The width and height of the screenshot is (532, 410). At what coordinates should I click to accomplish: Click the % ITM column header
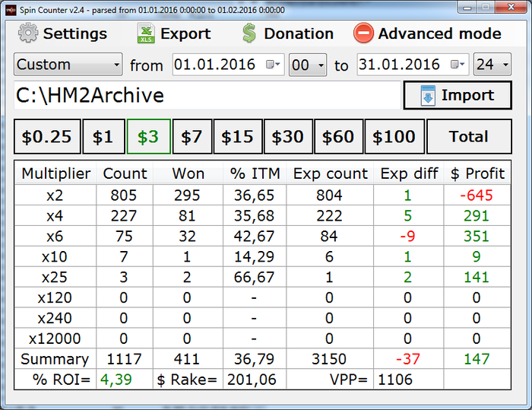coord(255,173)
